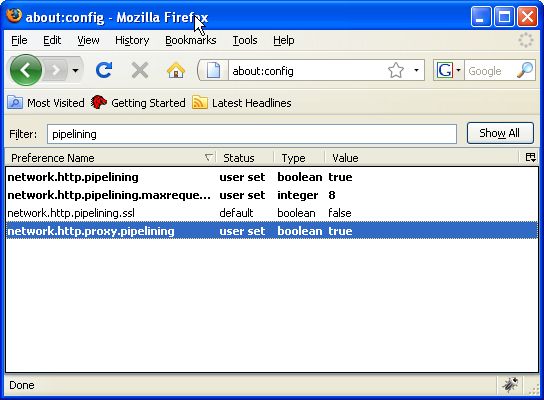Sort by the Type column header
The height and width of the screenshot is (400, 544).
299,158
